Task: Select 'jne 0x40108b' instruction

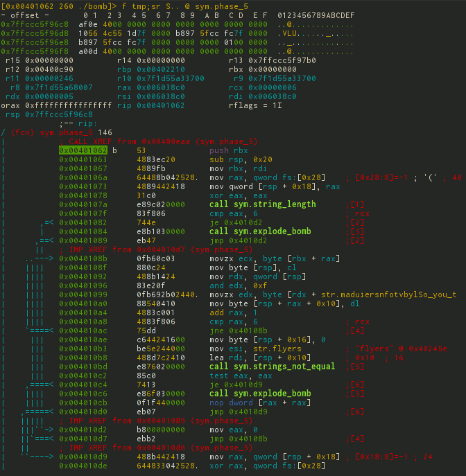Action: (238, 330)
